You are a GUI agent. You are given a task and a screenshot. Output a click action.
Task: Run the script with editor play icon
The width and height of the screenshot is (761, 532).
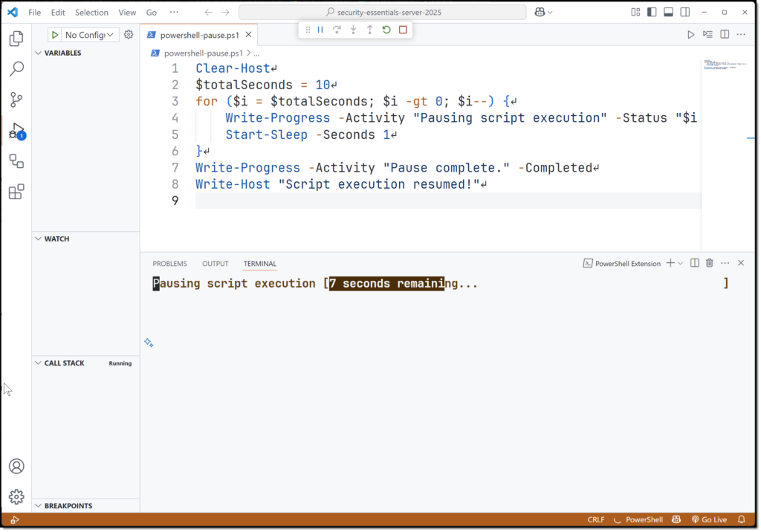point(690,34)
